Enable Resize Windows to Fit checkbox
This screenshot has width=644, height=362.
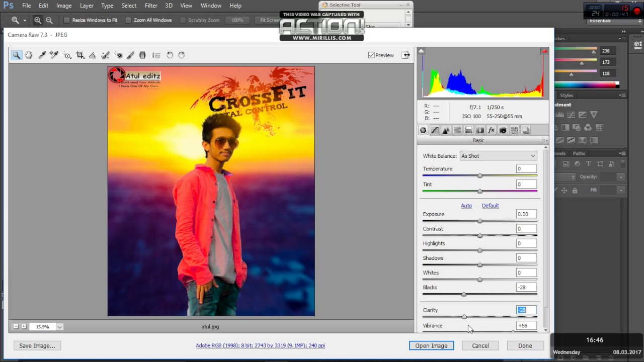coord(66,20)
